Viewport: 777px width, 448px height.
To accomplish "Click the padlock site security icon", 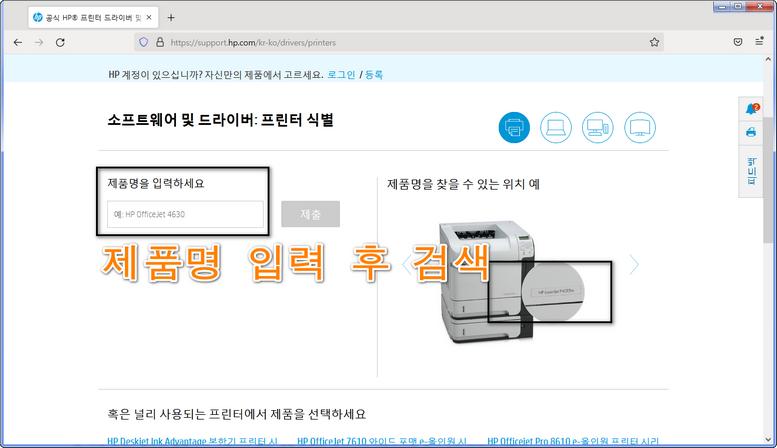I will click(160, 42).
